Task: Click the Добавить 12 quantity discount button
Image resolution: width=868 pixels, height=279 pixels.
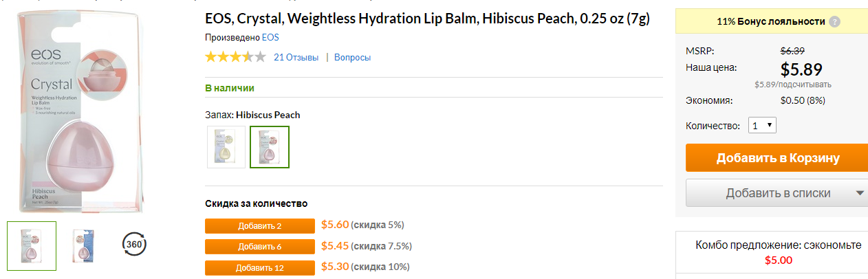Action: 260,267
